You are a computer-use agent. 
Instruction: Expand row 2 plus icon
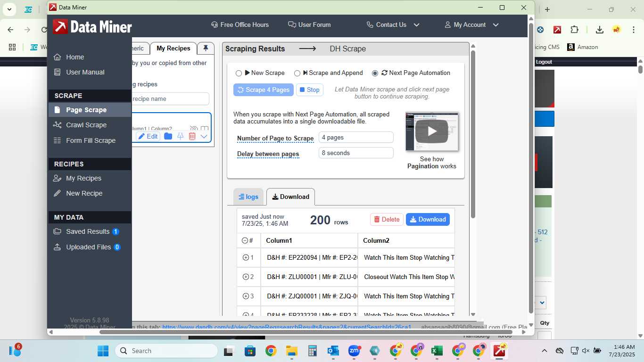point(246,277)
